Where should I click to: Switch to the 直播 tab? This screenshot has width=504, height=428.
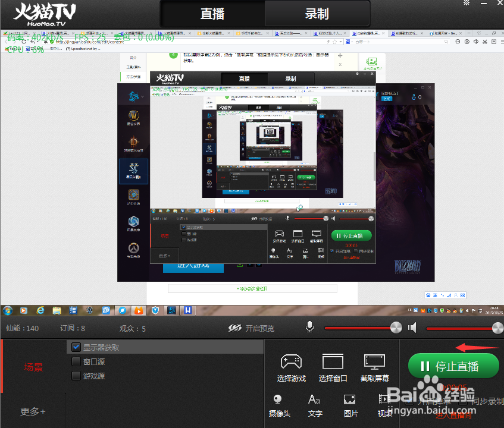click(x=212, y=14)
